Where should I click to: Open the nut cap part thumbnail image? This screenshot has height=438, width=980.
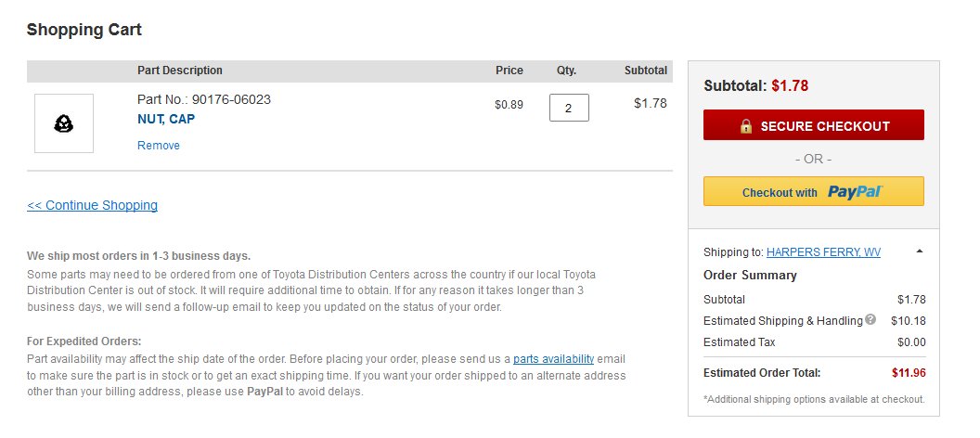(64, 123)
